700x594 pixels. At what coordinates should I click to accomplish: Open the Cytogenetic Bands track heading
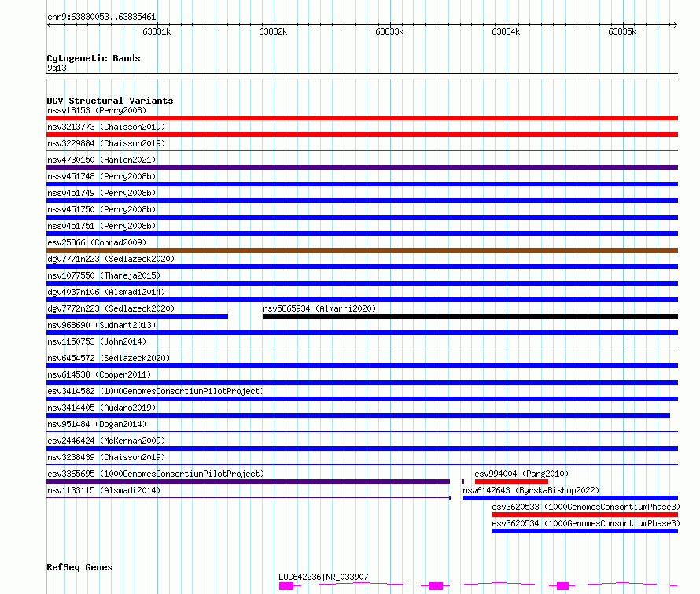(94, 58)
